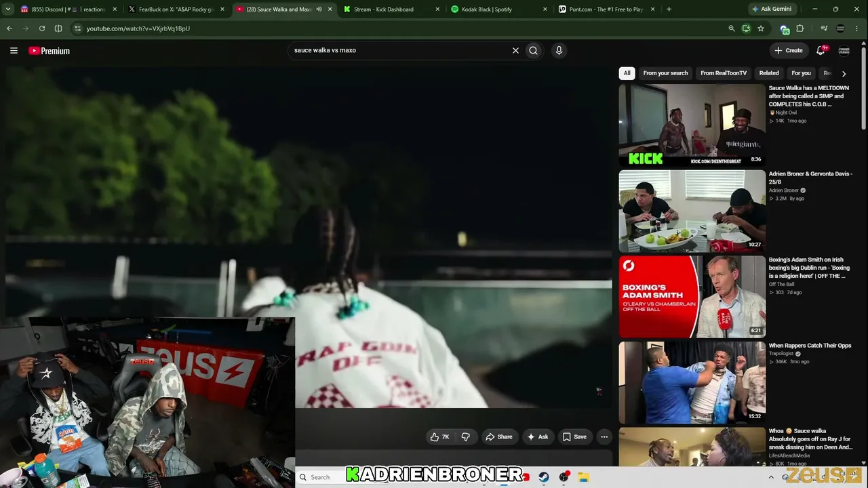Click the "Adrien Broner & Gervonta Davis - 25/8" title
Viewport: 868px width, 488px height.
coord(810,178)
